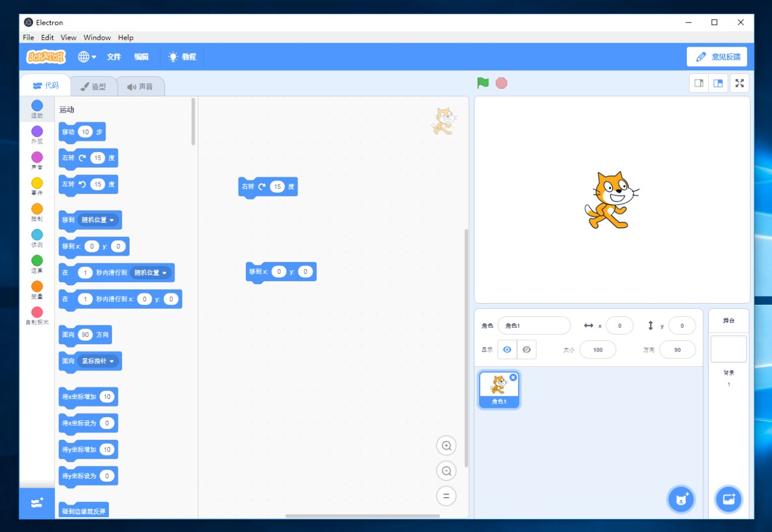
Task: Open 鼠标指针 dropdown in 面向 block
Action: click(x=98, y=361)
